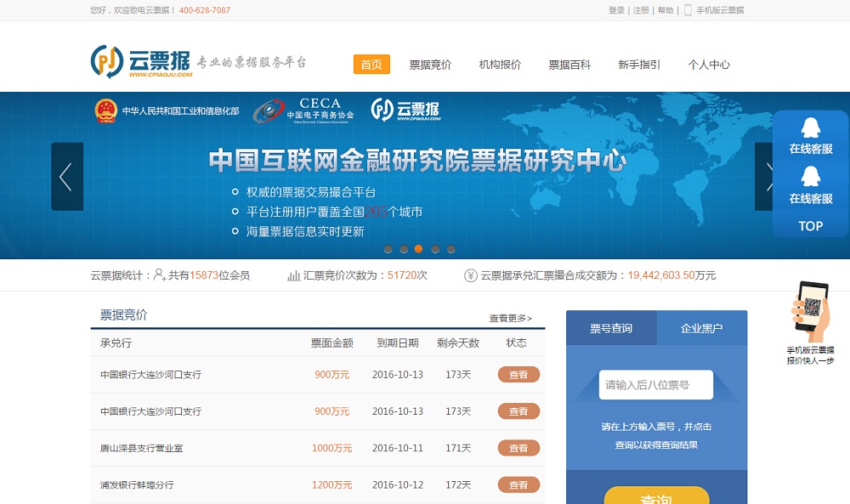
Task: Click the bar chart bidding statistics icon
Action: click(x=293, y=276)
